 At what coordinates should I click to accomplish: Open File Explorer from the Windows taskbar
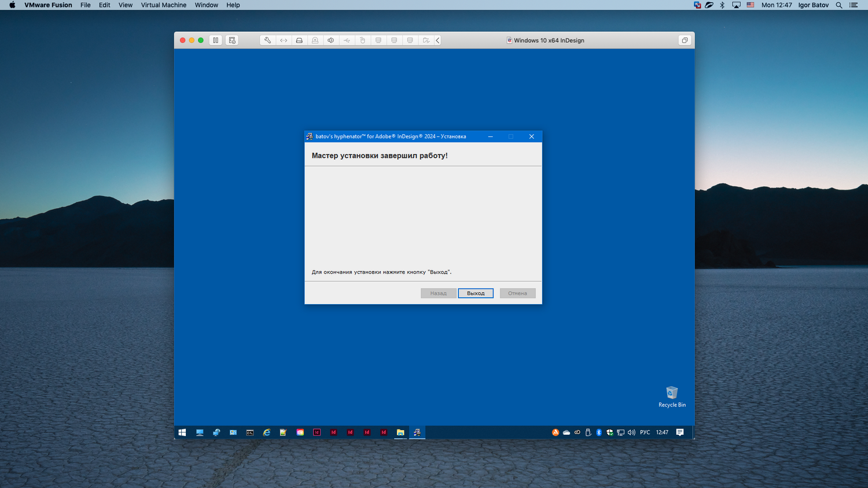point(400,432)
